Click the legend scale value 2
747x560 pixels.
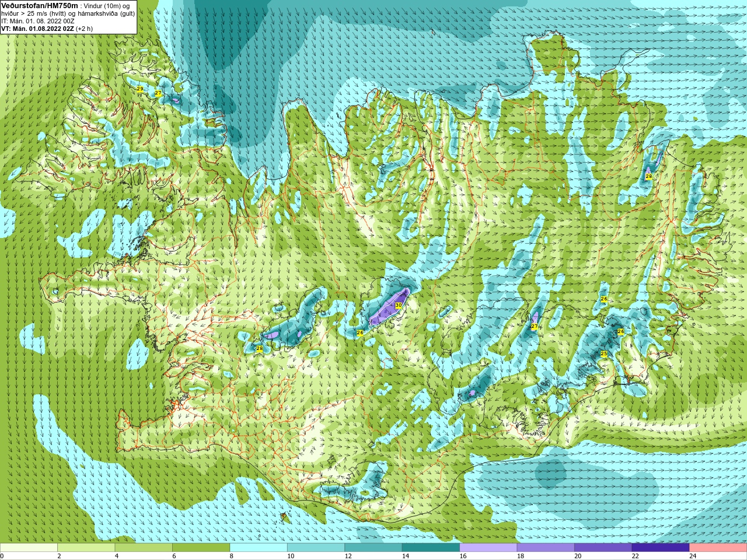59,556
